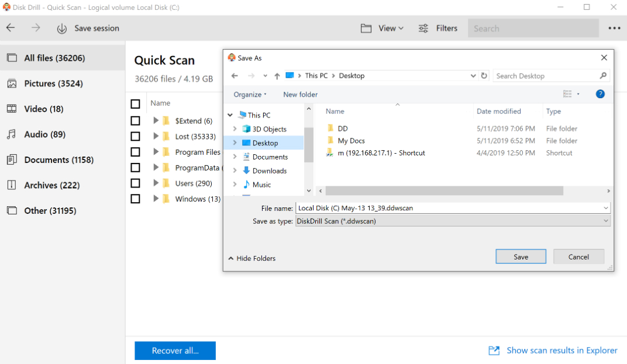Click the change view icon in Save As
The image size is (627, 364).
point(567,94)
